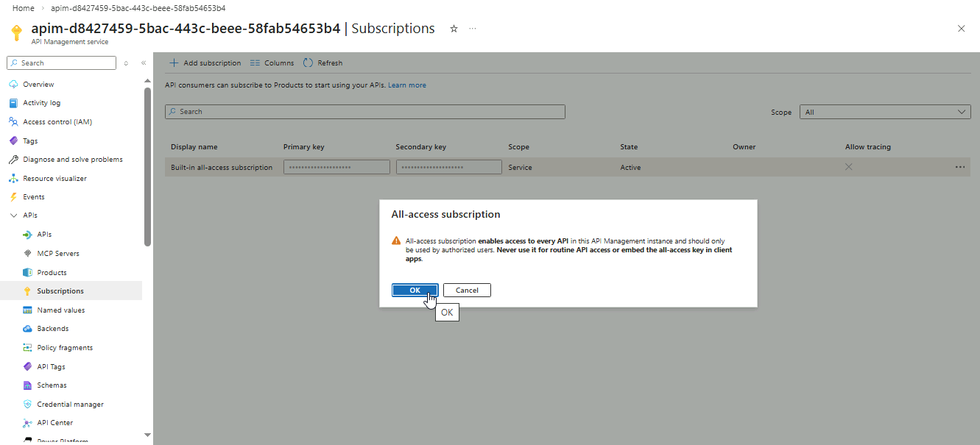
Task: Open the Credential manager shield item
Action: 70,405
